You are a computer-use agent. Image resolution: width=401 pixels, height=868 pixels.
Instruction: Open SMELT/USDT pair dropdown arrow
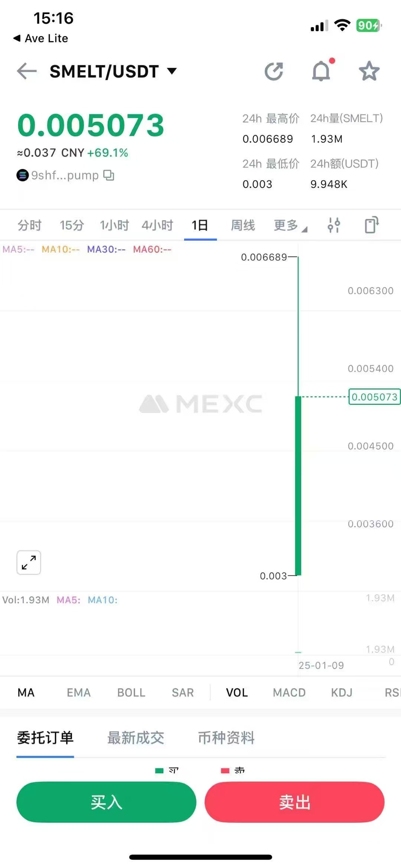click(172, 71)
